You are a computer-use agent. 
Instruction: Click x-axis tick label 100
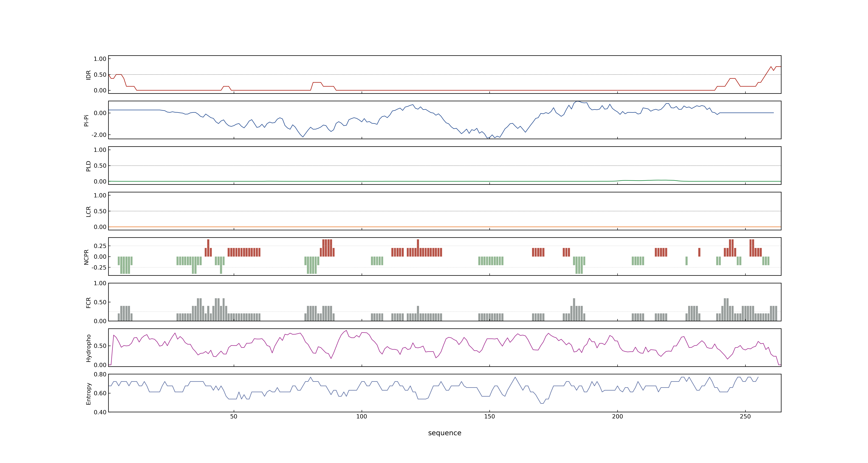[362, 416]
